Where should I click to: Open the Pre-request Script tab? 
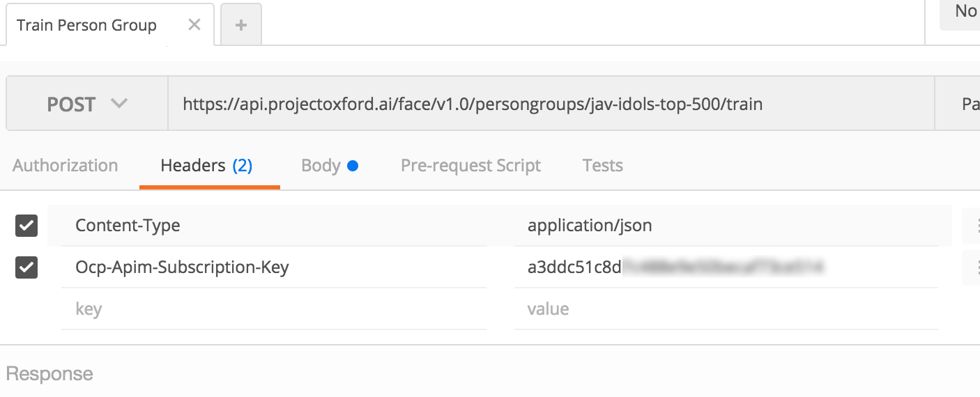coord(470,166)
